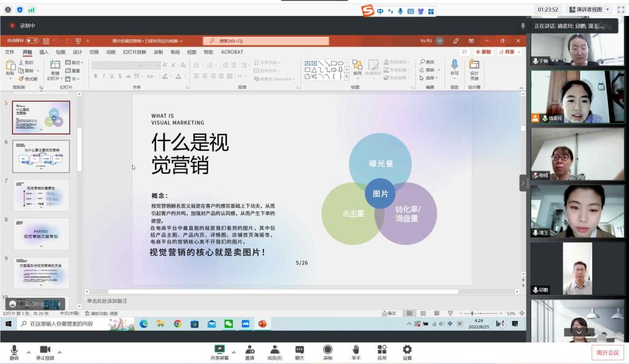Expand share screen options arrow
Screen dimensions: 629x364
[233, 352]
